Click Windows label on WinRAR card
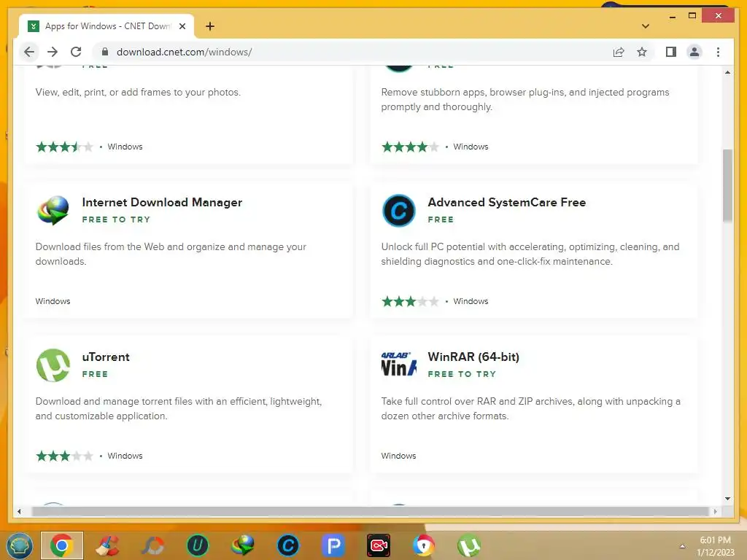The image size is (747, 560). coord(399,456)
